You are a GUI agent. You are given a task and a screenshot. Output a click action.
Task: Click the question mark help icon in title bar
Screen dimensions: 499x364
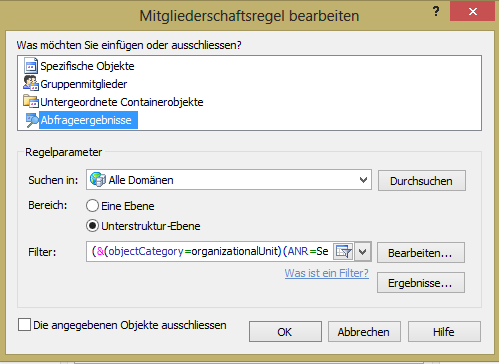[x=436, y=11]
